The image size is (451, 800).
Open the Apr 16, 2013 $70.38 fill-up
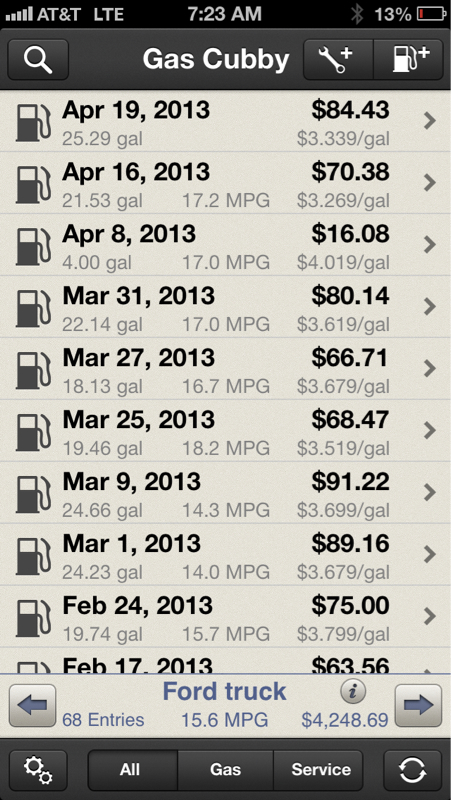pos(226,183)
